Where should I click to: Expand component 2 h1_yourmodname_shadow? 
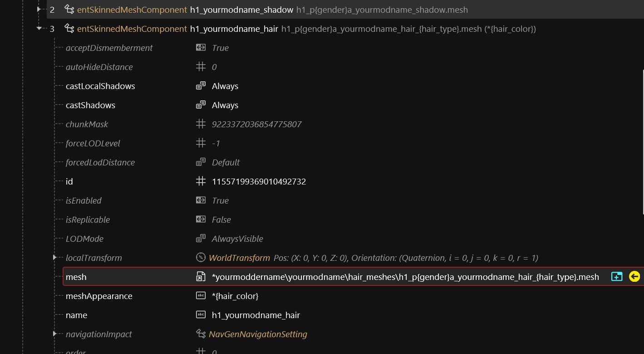point(39,10)
